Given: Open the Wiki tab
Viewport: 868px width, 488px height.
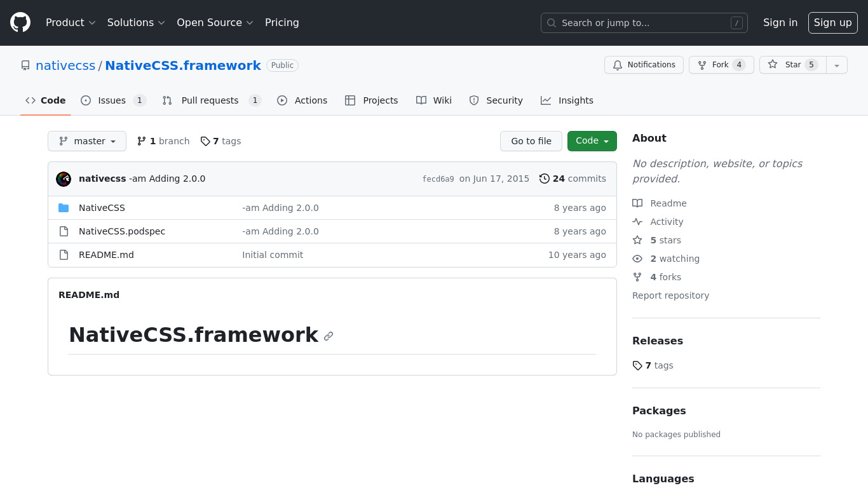Looking at the screenshot, I should [x=434, y=100].
